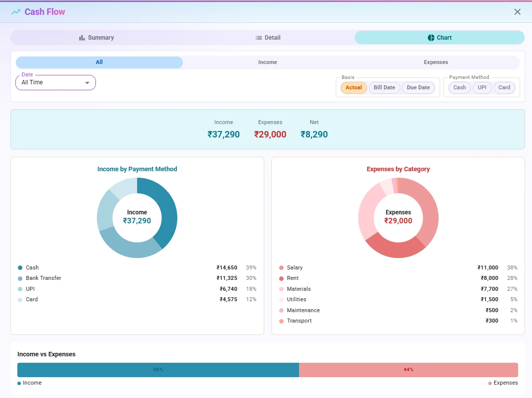Click the Cash legend color dot
The width and height of the screenshot is (532, 398).
point(20,268)
